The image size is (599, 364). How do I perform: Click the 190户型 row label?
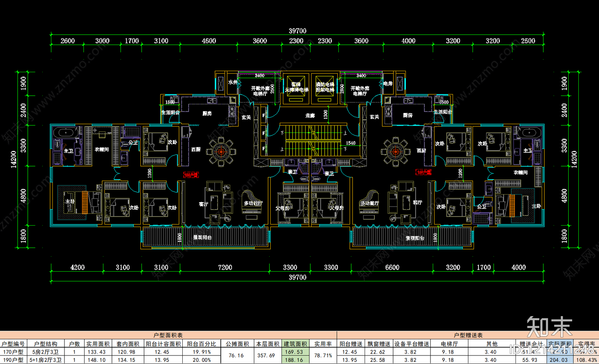13,360
